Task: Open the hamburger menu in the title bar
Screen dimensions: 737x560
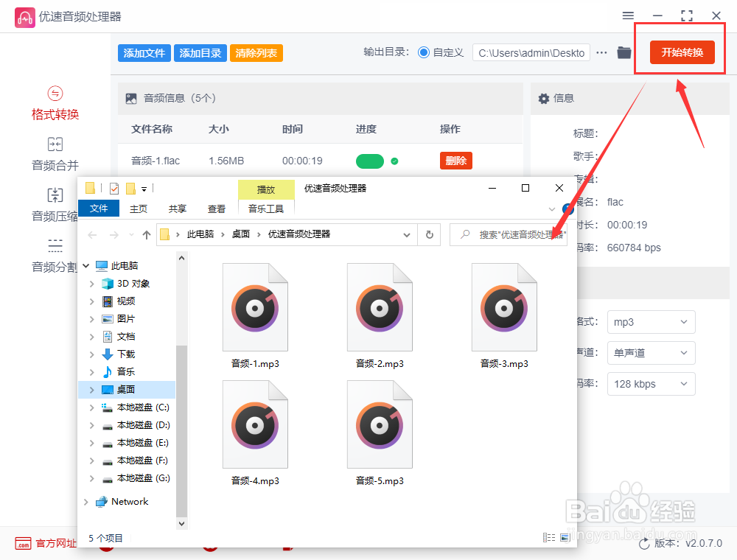Action: (628, 15)
